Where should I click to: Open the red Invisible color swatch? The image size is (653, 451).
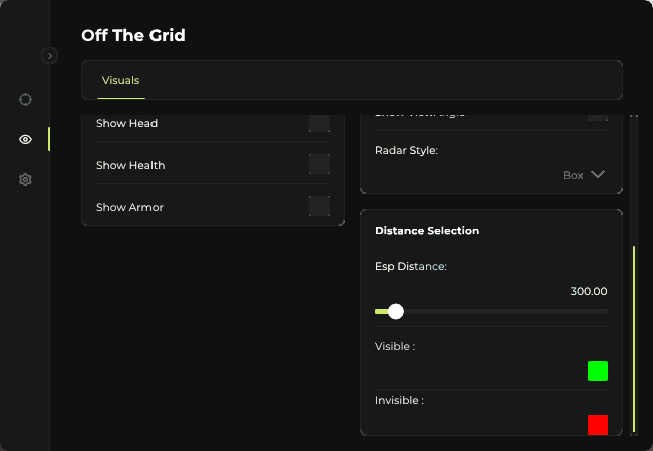(598, 425)
